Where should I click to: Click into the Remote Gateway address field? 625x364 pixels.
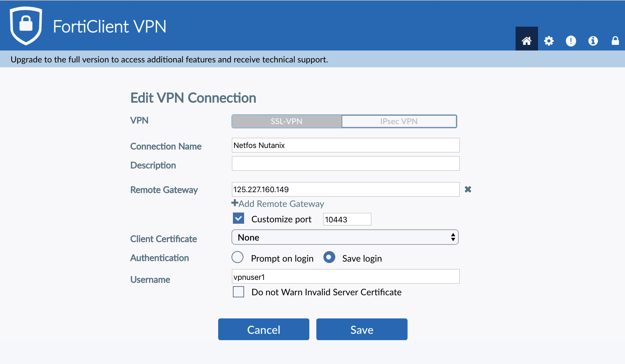pos(346,189)
